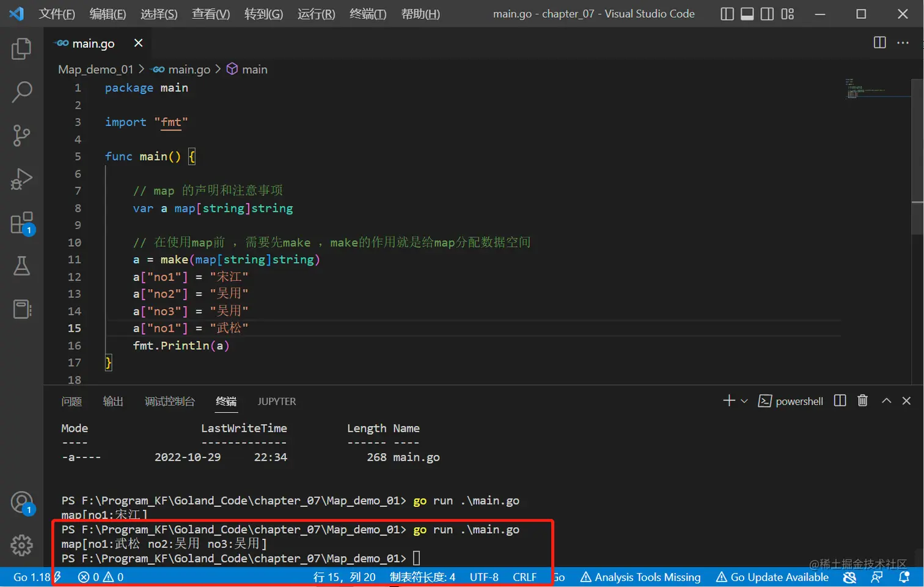Open the 选择(S) menu
The height and width of the screenshot is (587, 924).
pyautogui.click(x=159, y=13)
